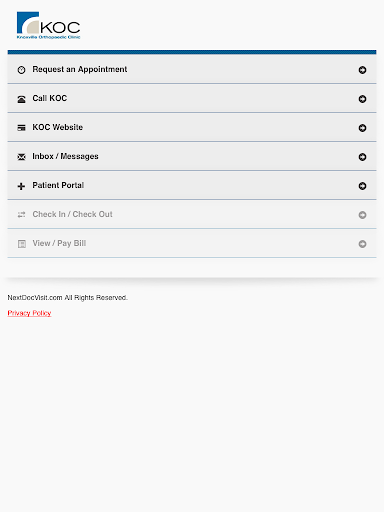Click the website icon beside KOC Website
The width and height of the screenshot is (384, 512).
point(21,128)
